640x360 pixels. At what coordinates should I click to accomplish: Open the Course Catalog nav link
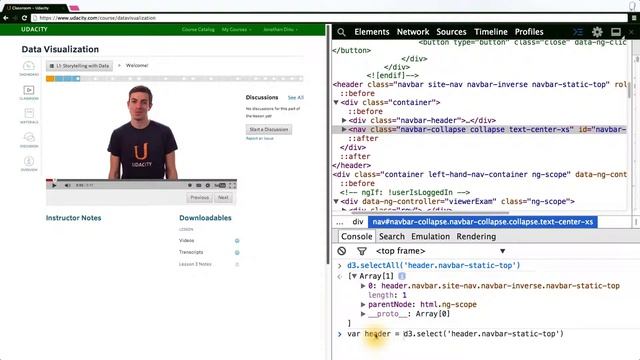(198, 29)
